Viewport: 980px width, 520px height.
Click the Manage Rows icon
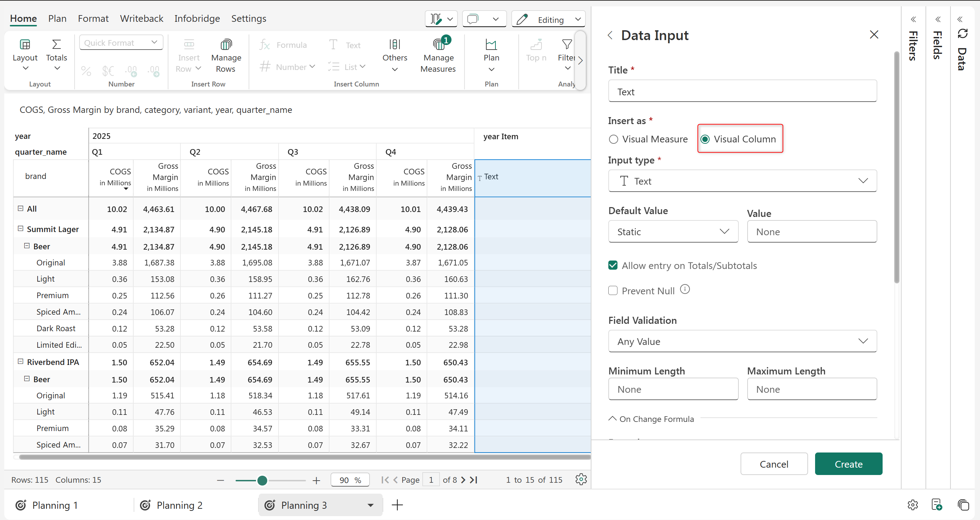226,45
